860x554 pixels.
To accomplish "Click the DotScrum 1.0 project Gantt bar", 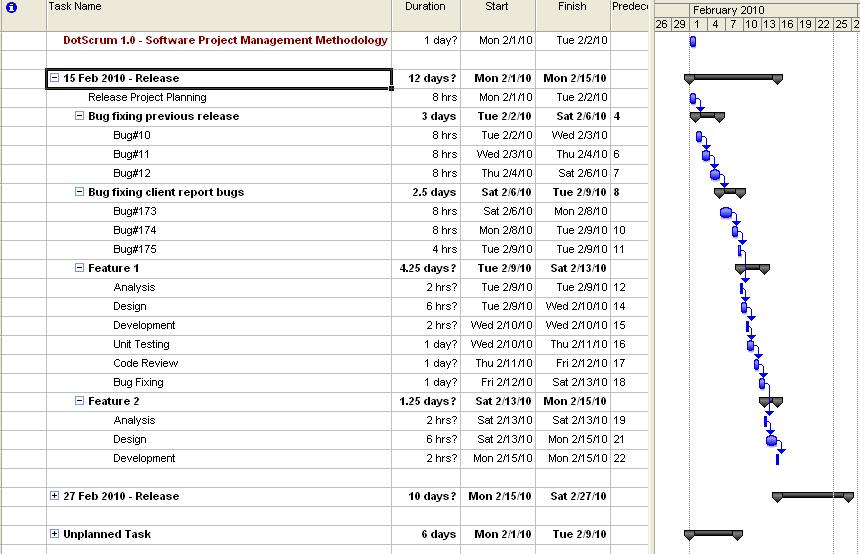I will click(x=693, y=41).
